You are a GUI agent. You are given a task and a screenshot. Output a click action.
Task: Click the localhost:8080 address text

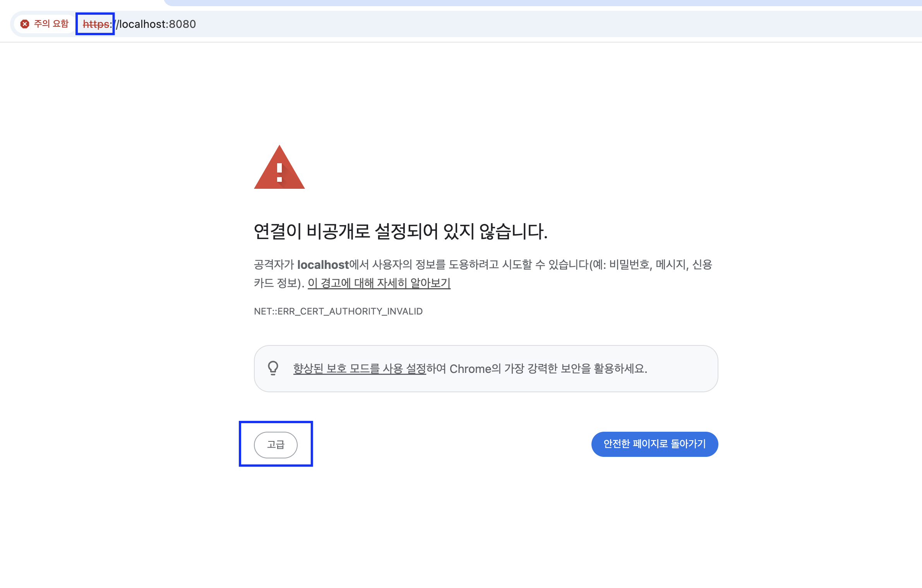[157, 24]
